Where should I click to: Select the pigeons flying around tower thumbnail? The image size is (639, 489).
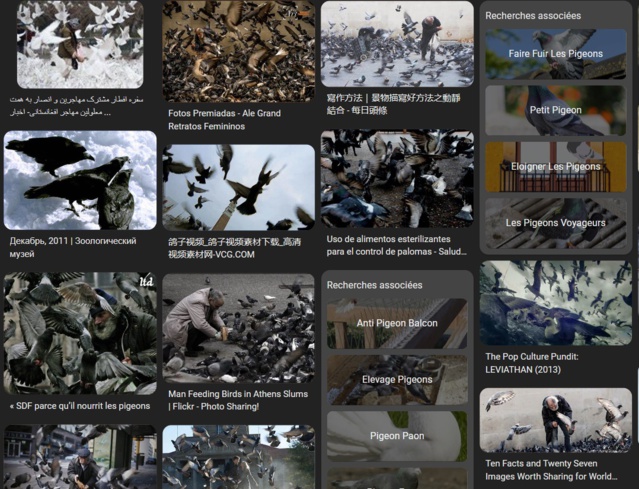(x=238, y=187)
